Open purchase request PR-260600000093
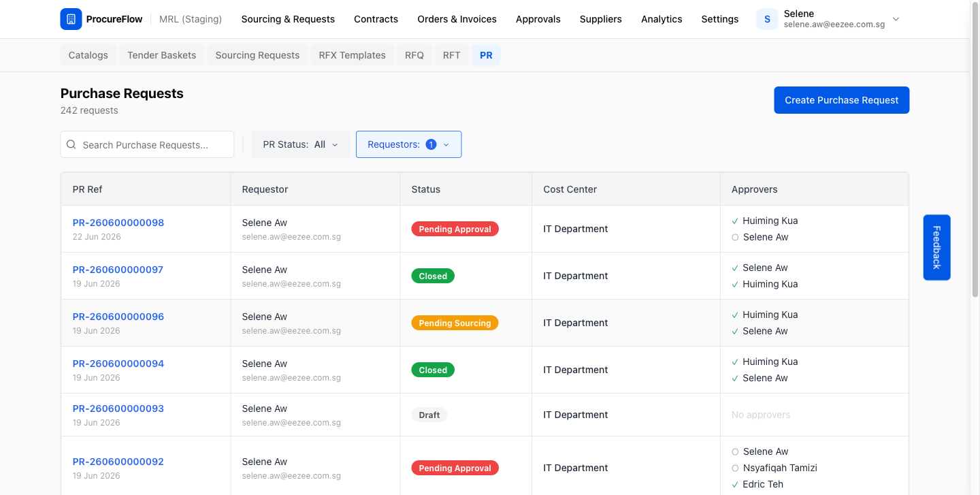The width and height of the screenshot is (980, 495). click(x=118, y=409)
